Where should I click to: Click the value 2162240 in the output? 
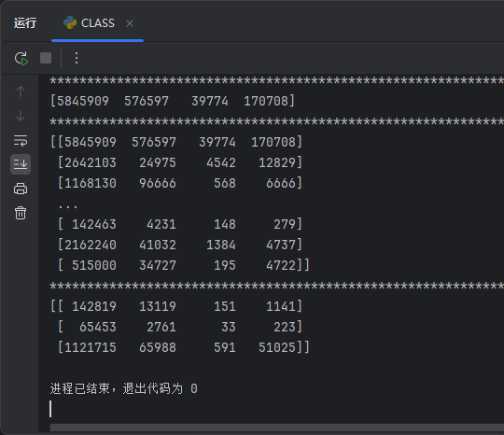[91, 245]
